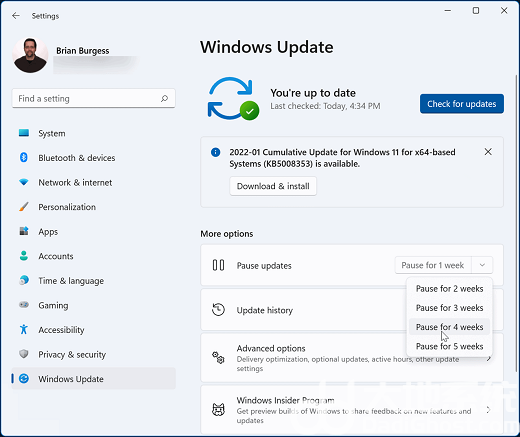
Task: Open Bluetooth & devices settings
Action: point(94,157)
